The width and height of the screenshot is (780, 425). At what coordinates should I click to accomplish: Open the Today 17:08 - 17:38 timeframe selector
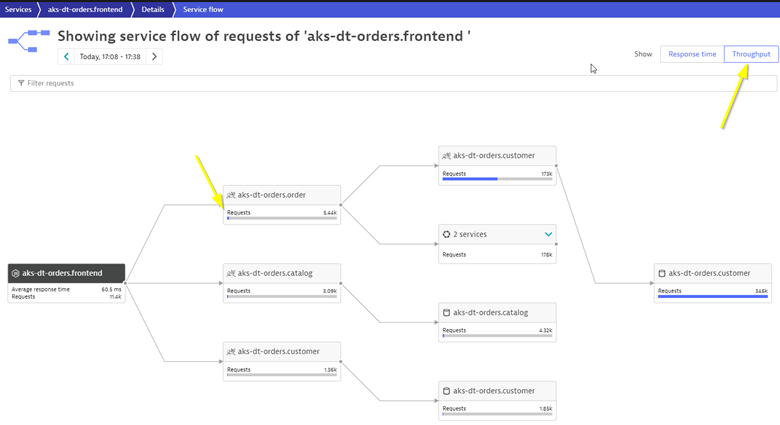tap(110, 57)
